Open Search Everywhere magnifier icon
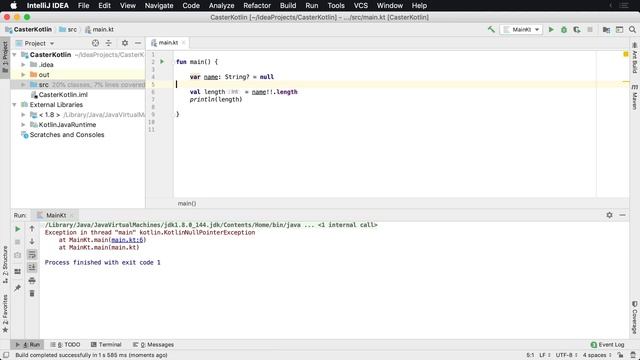Screen dimensions: 640x360 pyautogui.click(x=632, y=29)
